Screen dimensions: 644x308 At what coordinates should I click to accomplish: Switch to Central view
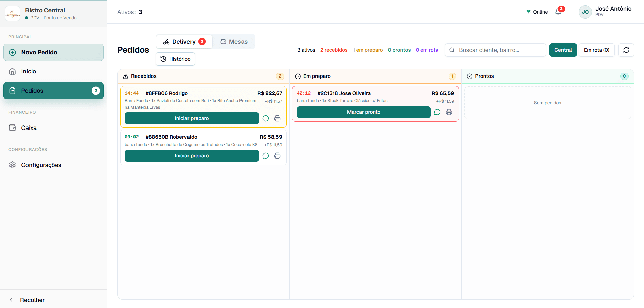pyautogui.click(x=563, y=50)
